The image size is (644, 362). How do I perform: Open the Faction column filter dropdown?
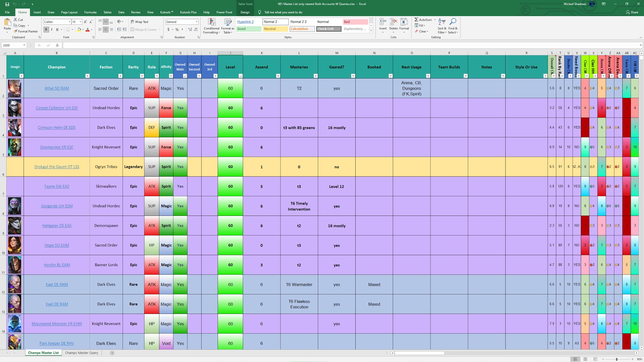(120, 76)
